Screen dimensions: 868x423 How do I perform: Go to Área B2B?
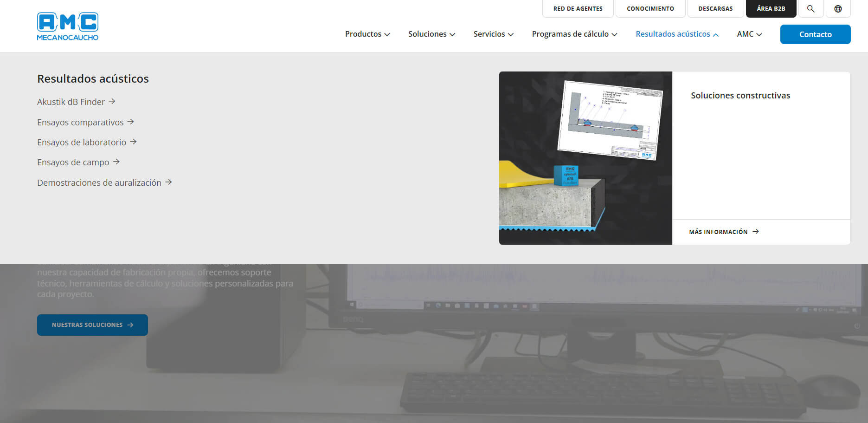tap(771, 9)
